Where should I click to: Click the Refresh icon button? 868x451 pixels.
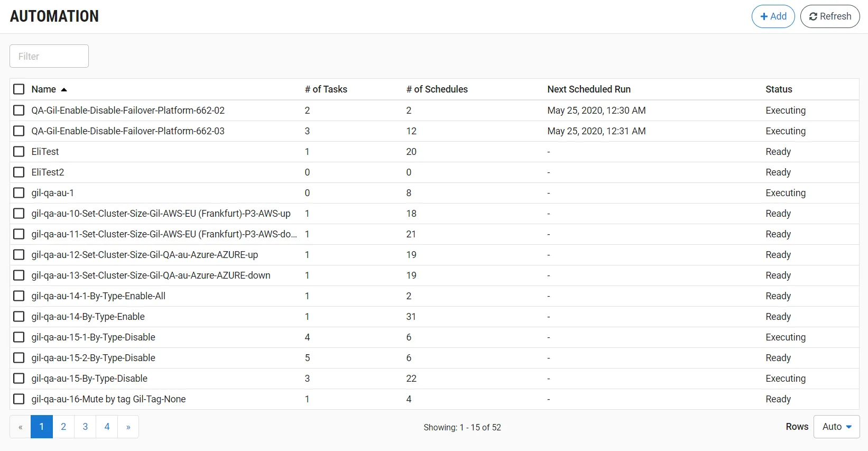point(829,16)
